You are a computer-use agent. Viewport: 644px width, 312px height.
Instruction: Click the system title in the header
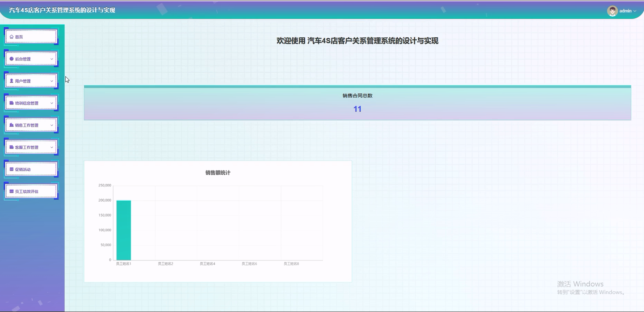click(x=62, y=10)
